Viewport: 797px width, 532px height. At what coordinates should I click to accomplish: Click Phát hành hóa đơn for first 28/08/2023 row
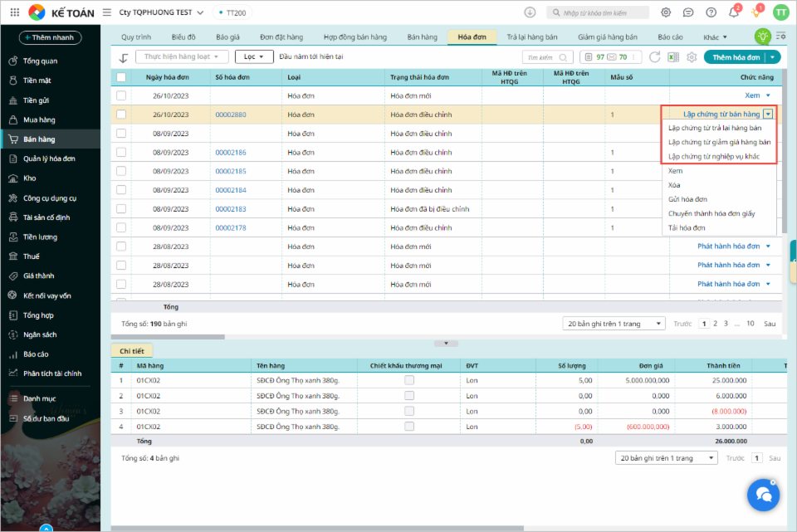(x=728, y=246)
